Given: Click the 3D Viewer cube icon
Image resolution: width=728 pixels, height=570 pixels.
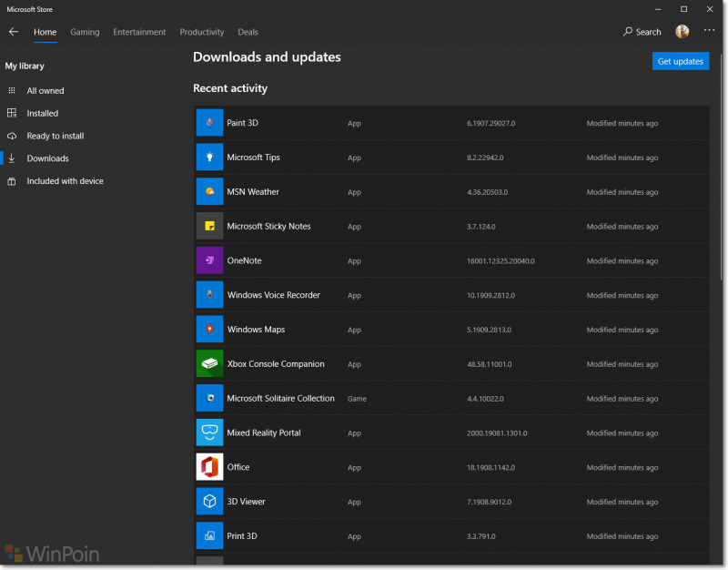Looking at the screenshot, I should pyautogui.click(x=209, y=501).
